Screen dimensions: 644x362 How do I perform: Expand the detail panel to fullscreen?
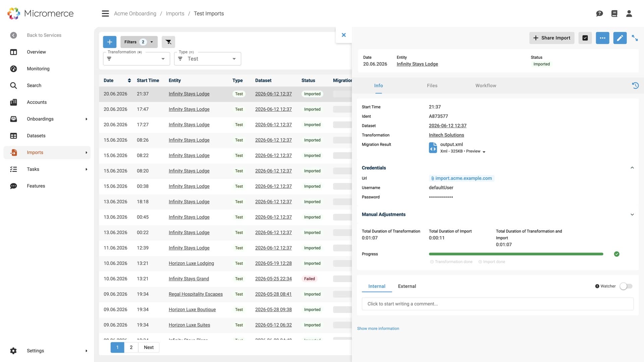coord(635,38)
